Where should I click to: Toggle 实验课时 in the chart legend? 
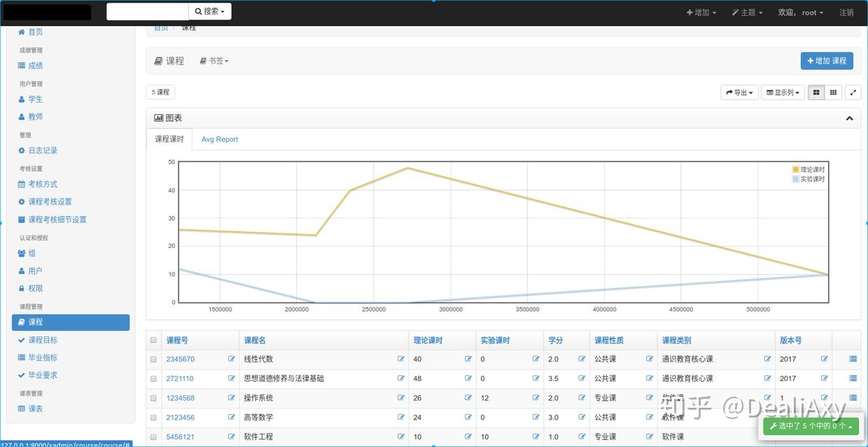[x=808, y=179]
